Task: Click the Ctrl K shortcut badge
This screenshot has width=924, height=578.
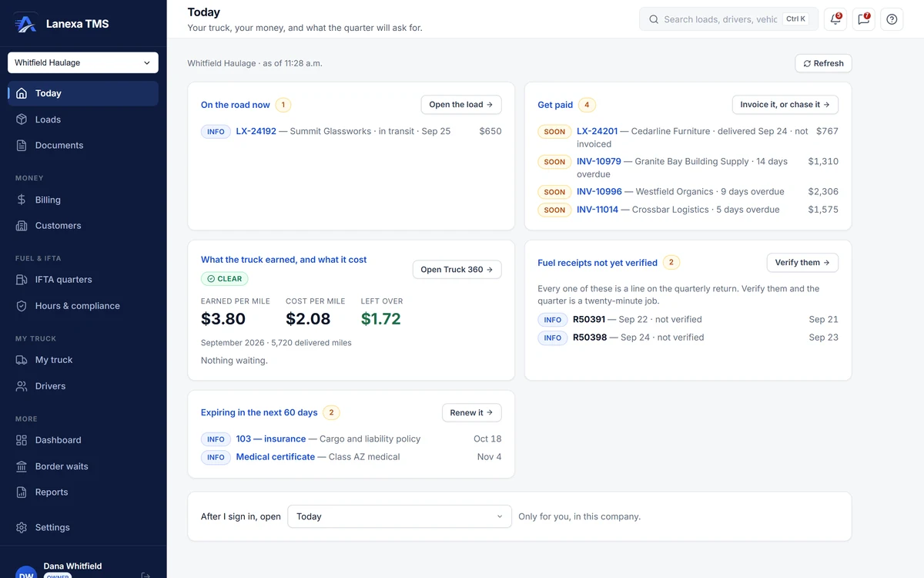Action: (x=796, y=19)
